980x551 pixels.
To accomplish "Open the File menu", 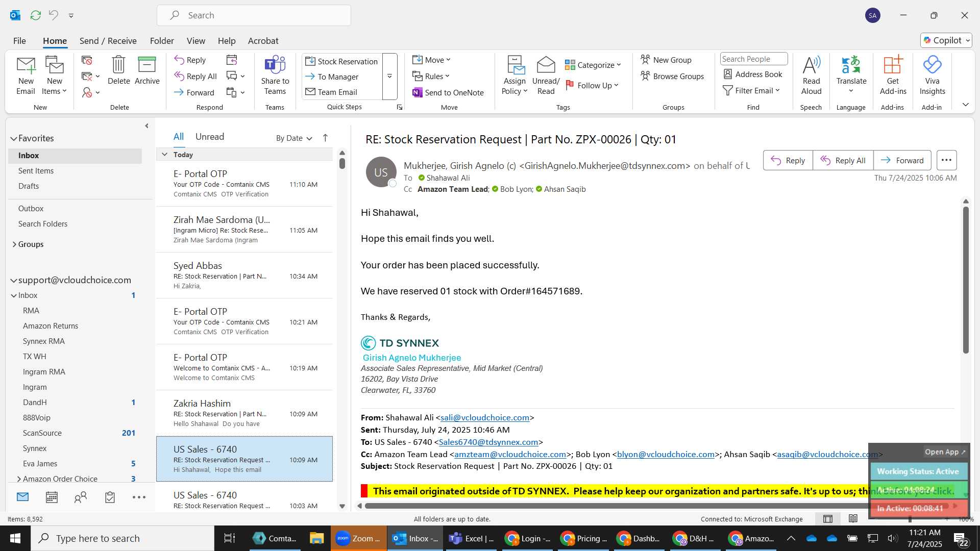I will click(19, 41).
